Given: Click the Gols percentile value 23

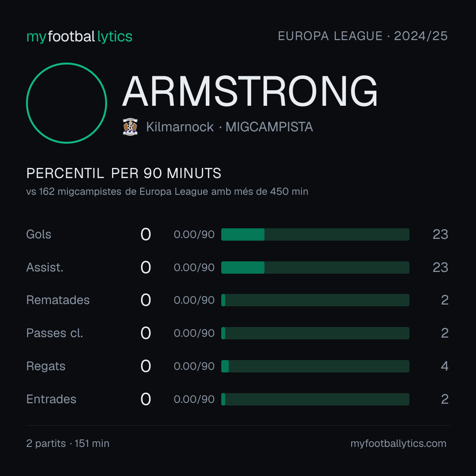Looking at the screenshot, I should tap(440, 234).
